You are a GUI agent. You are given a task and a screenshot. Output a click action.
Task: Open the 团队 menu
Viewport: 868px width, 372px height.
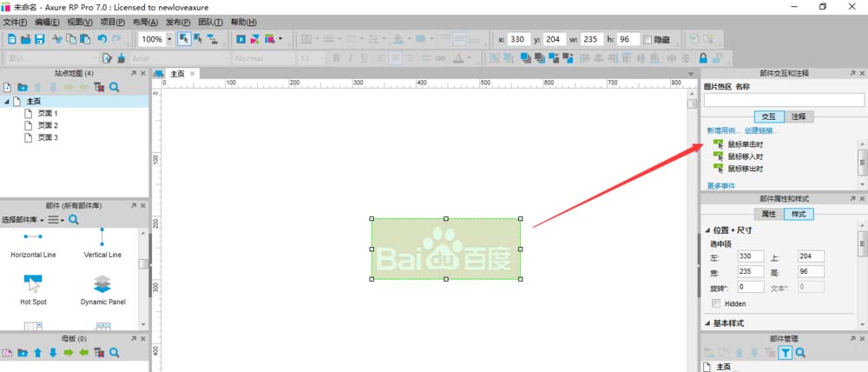pos(210,23)
